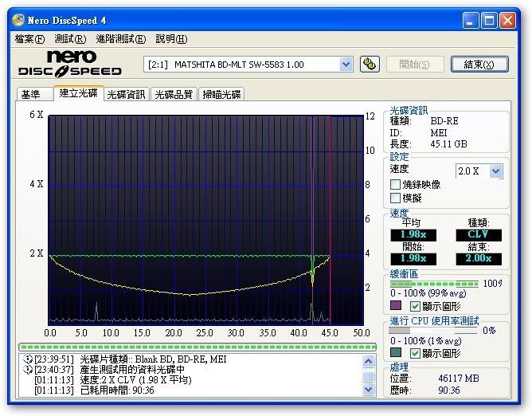This screenshot has width=532, height=416.
Task: Click the log scroll down arrow
Action: click(x=369, y=389)
